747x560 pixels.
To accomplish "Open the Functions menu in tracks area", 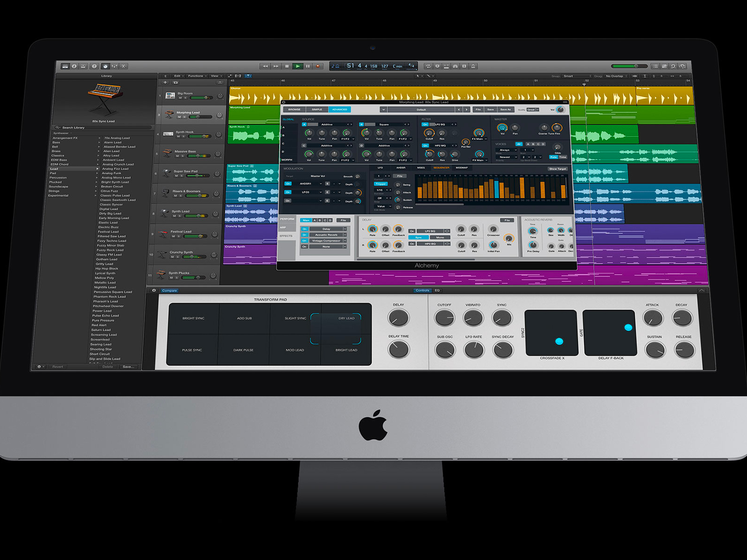I will coord(197,76).
